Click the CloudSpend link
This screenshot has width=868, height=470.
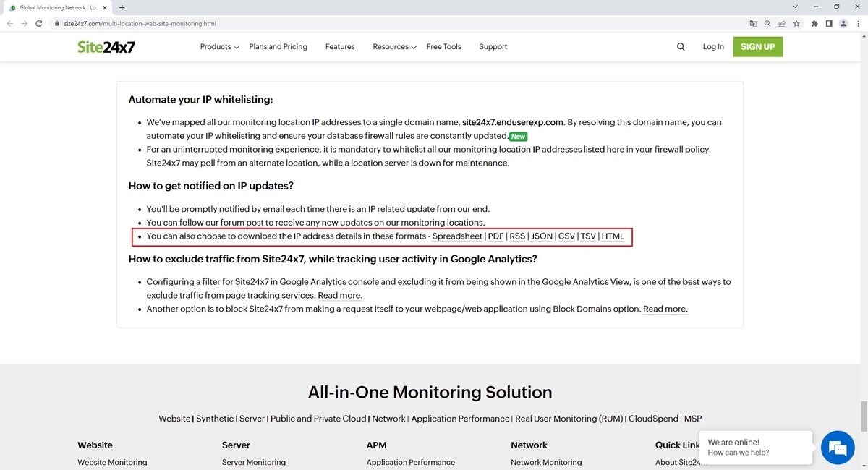point(653,419)
